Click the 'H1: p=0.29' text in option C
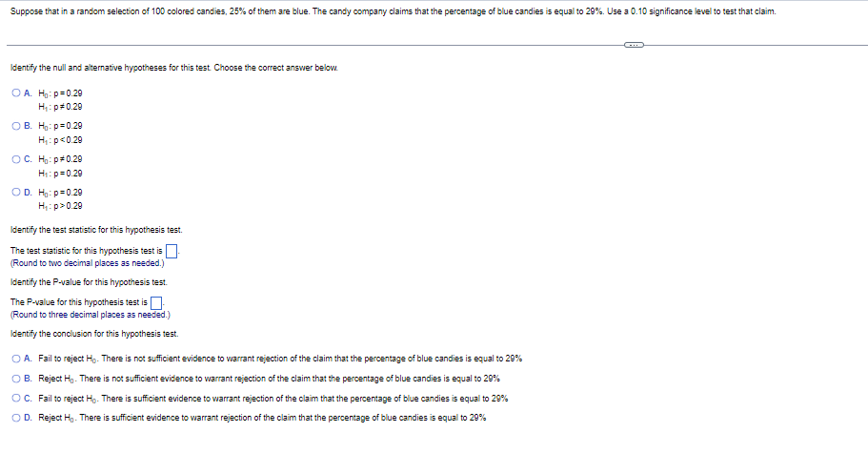The width and height of the screenshot is (868, 473). click(x=60, y=174)
